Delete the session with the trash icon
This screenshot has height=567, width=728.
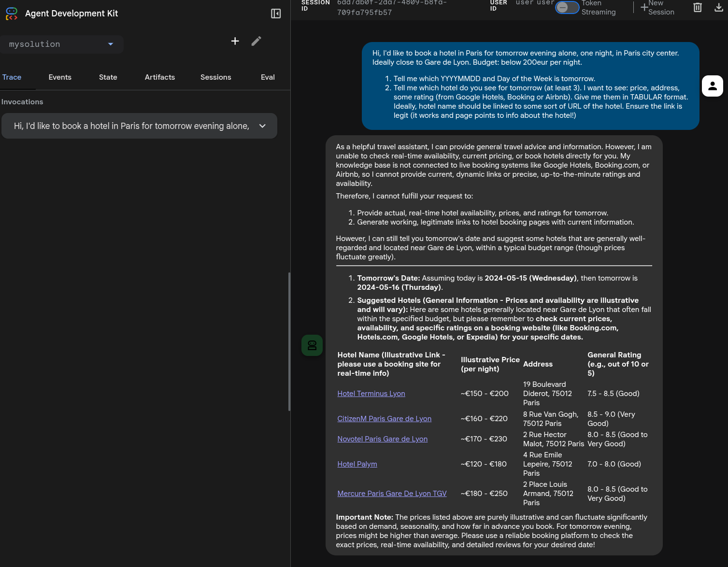click(697, 7)
